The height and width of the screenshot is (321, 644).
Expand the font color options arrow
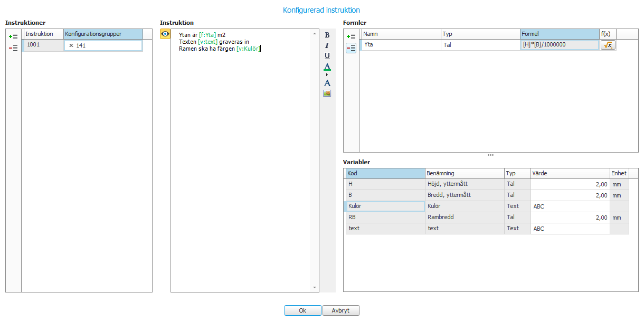click(x=327, y=74)
